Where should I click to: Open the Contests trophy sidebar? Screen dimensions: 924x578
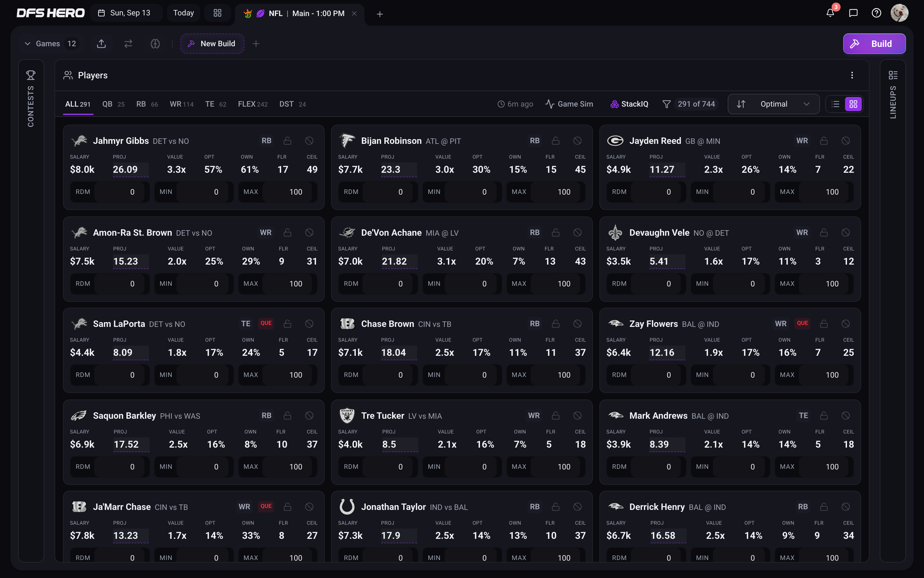[x=31, y=75]
